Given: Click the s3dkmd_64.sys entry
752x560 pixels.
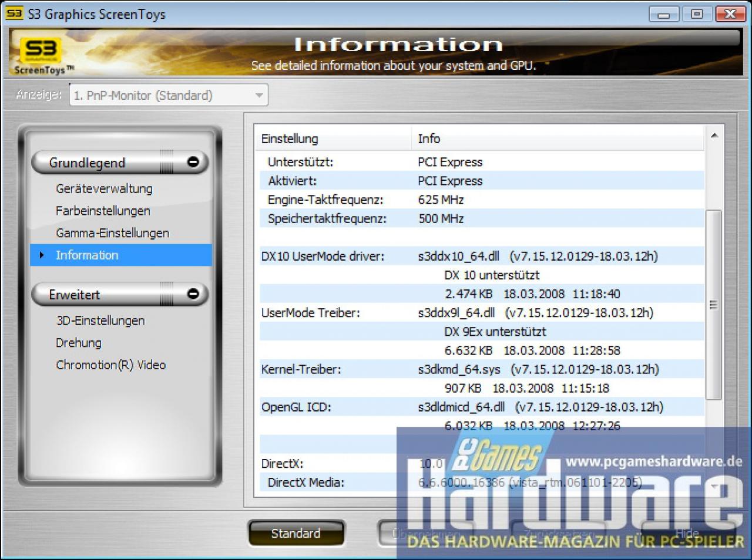Looking at the screenshot, I should click(x=459, y=369).
